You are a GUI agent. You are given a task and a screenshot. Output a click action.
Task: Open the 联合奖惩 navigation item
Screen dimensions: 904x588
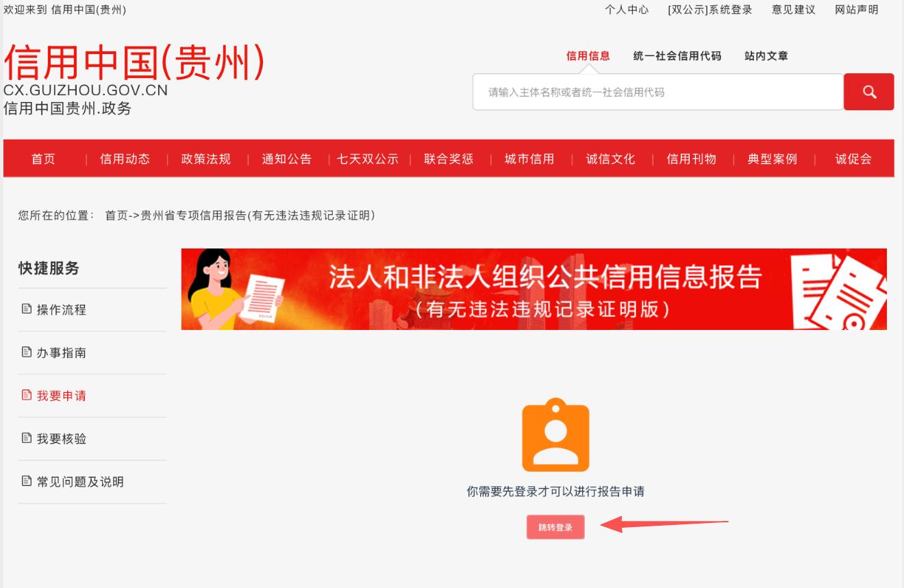449,159
